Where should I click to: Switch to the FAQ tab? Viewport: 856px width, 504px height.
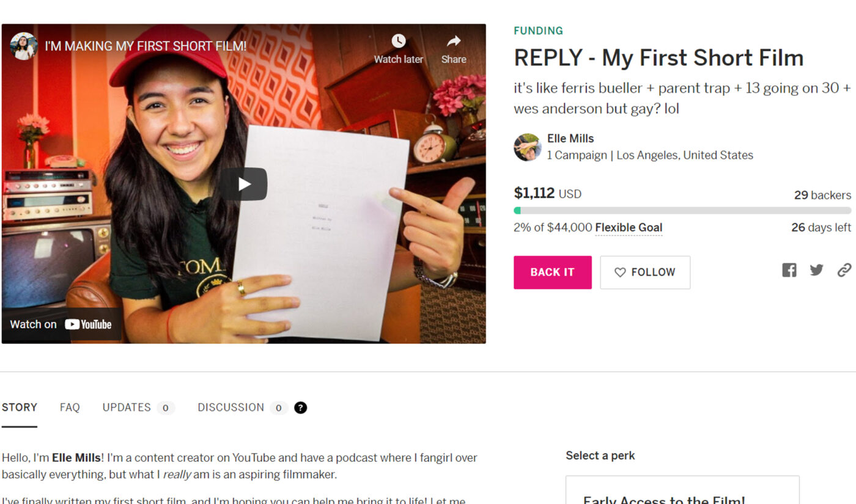coord(69,407)
